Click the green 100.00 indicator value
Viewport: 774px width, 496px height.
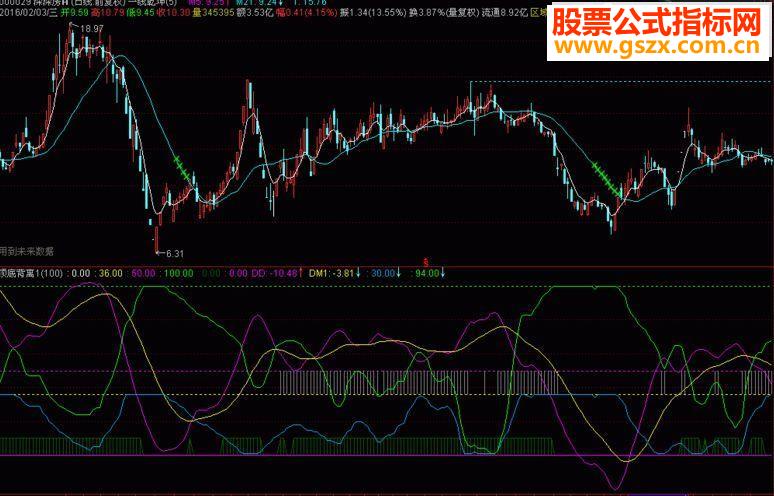coord(179,273)
